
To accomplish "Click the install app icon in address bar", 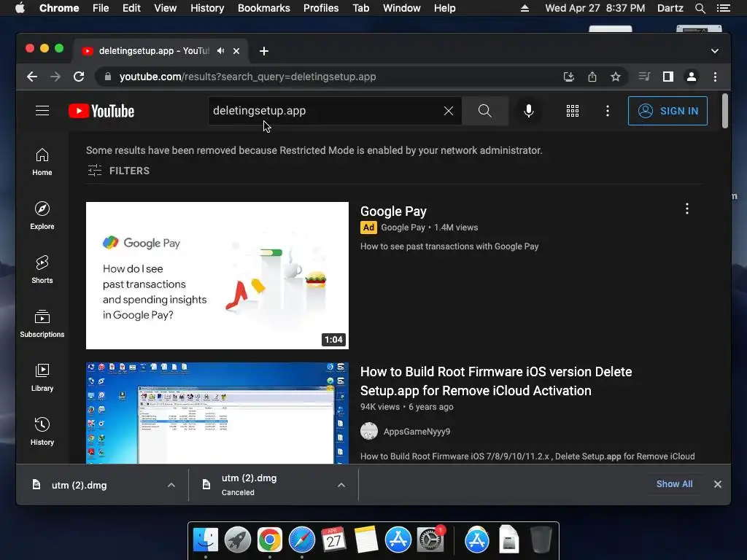I will [x=569, y=77].
